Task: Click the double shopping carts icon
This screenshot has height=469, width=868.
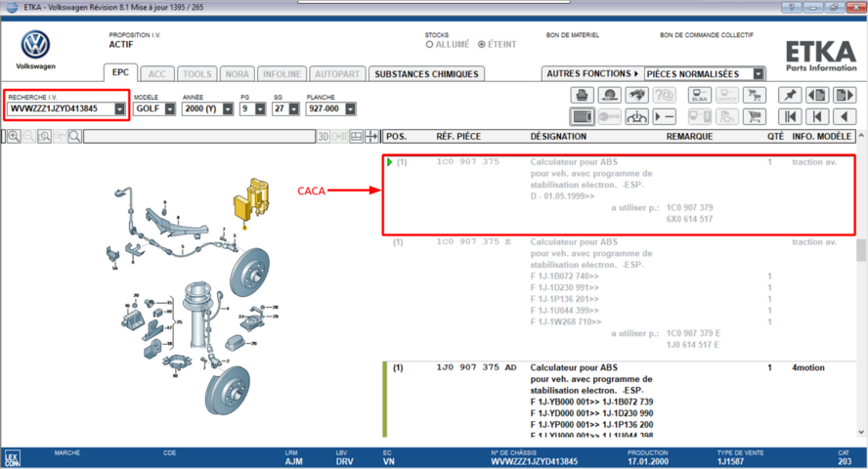Action: tap(754, 95)
